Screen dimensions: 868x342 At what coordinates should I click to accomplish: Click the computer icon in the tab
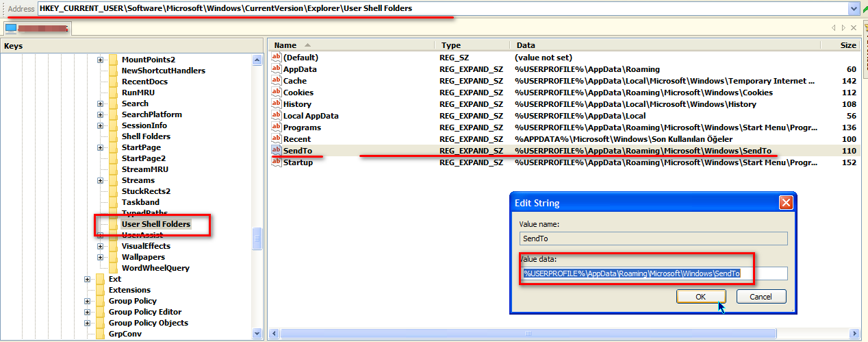[11, 29]
